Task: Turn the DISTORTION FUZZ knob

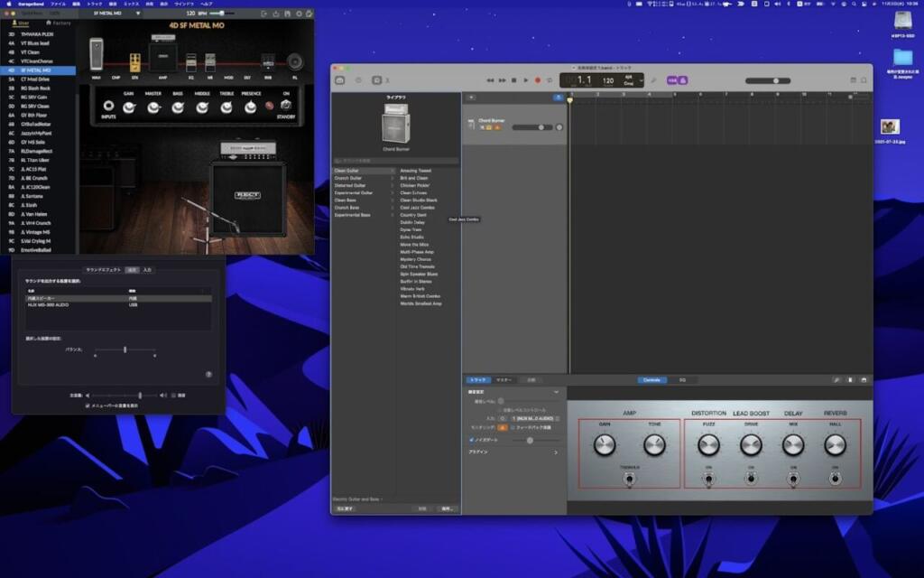Action: click(x=708, y=445)
